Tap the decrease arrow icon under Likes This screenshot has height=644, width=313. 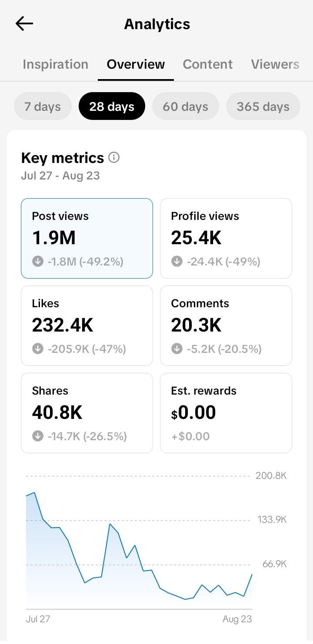(38, 349)
